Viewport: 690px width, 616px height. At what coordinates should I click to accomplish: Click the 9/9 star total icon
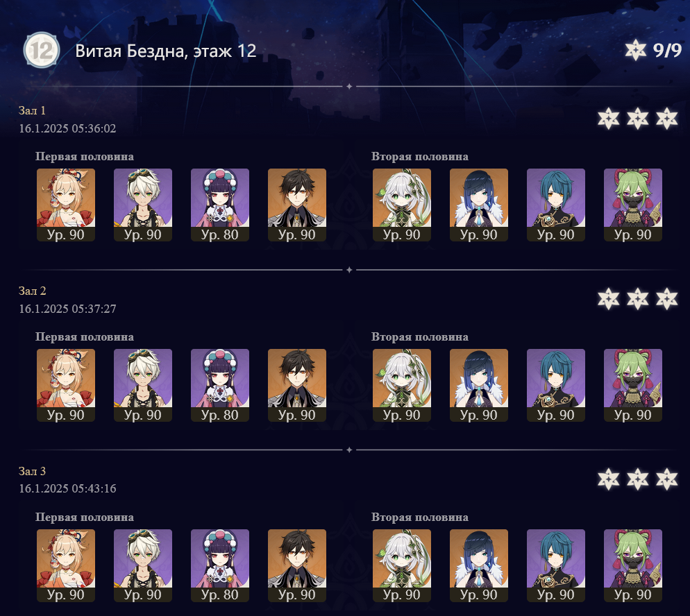(x=635, y=50)
